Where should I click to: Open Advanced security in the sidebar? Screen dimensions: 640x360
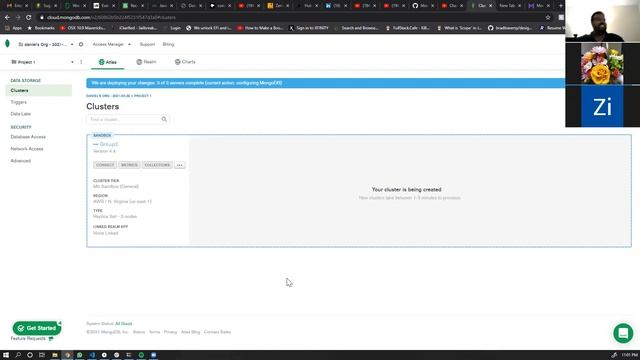[20, 160]
